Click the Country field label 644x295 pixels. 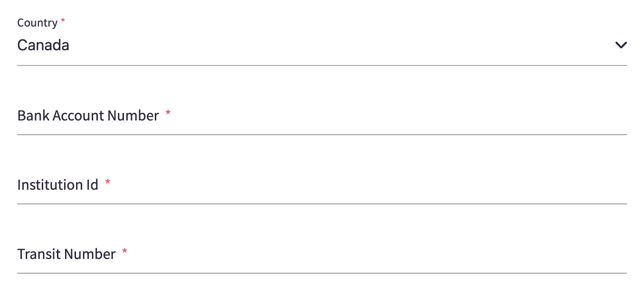pyautogui.click(x=37, y=23)
